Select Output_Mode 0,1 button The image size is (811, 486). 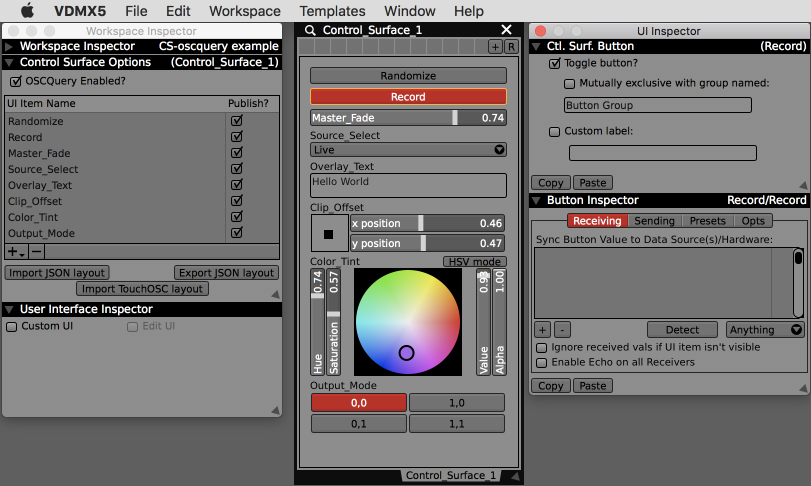click(x=358, y=424)
